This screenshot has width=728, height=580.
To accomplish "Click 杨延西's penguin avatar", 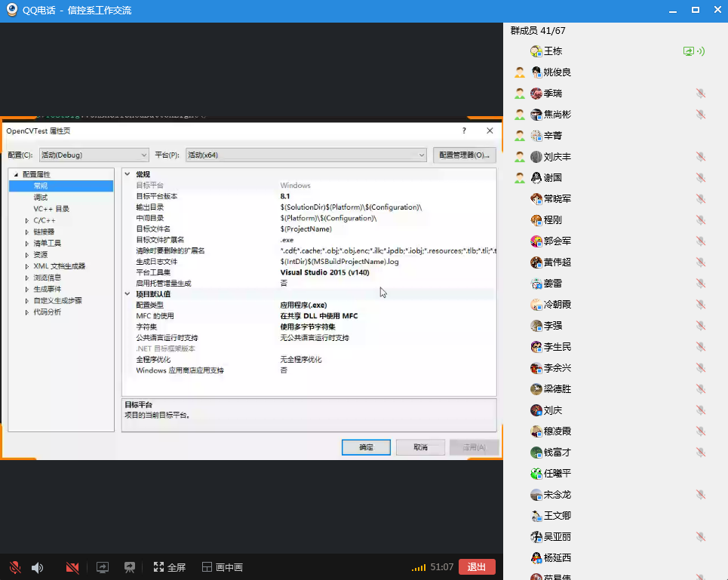I will (x=536, y=557).
